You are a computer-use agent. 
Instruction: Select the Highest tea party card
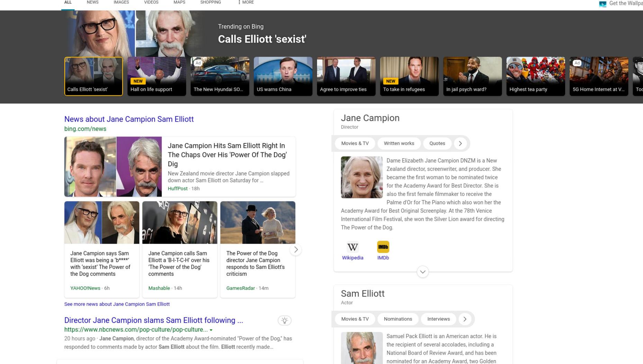point(536,76)
